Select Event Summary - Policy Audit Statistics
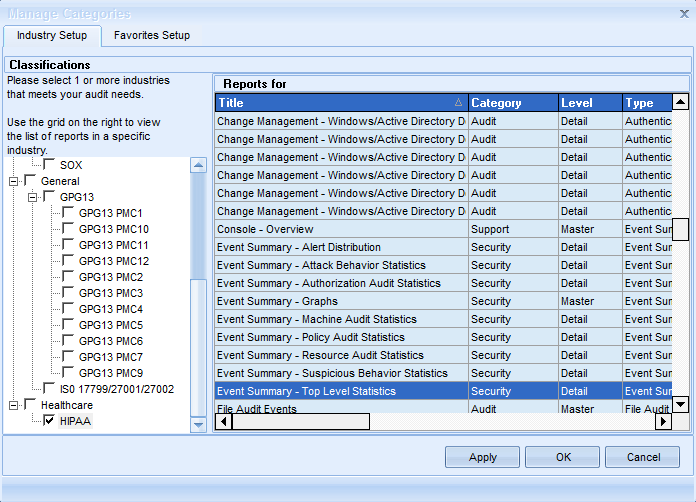696x502 pixels. tap(443, 337)
